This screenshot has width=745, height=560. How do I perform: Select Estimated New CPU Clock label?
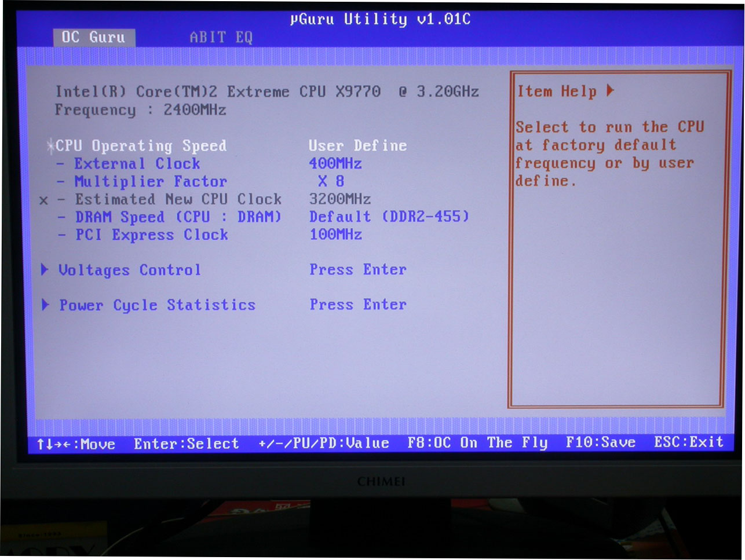[178, 199]
